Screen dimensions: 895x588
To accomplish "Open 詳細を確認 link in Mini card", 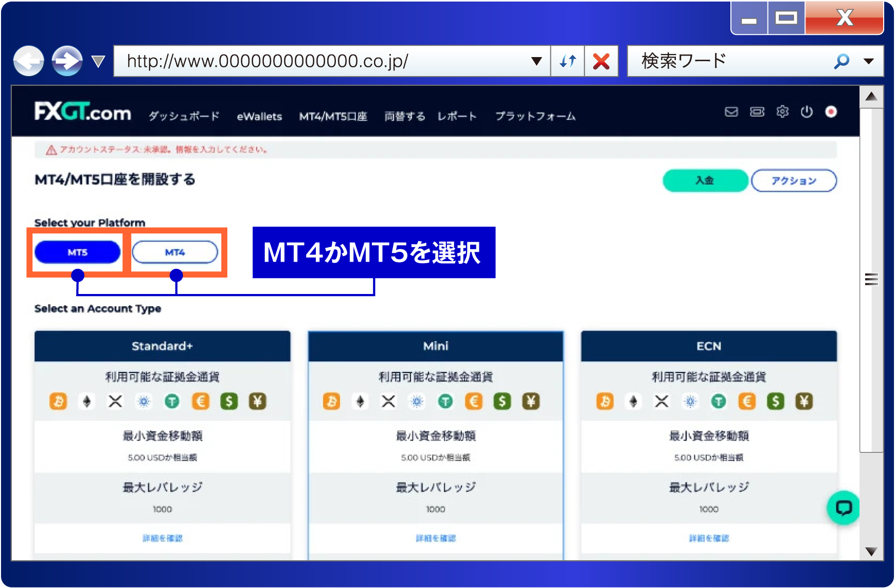I will point(436,538).
